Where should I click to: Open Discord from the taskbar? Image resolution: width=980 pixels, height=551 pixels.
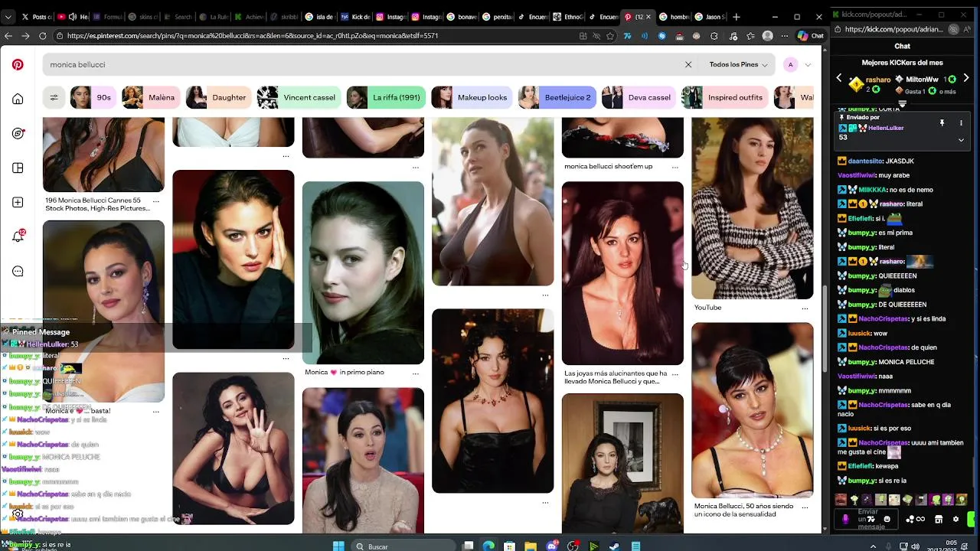552,546
